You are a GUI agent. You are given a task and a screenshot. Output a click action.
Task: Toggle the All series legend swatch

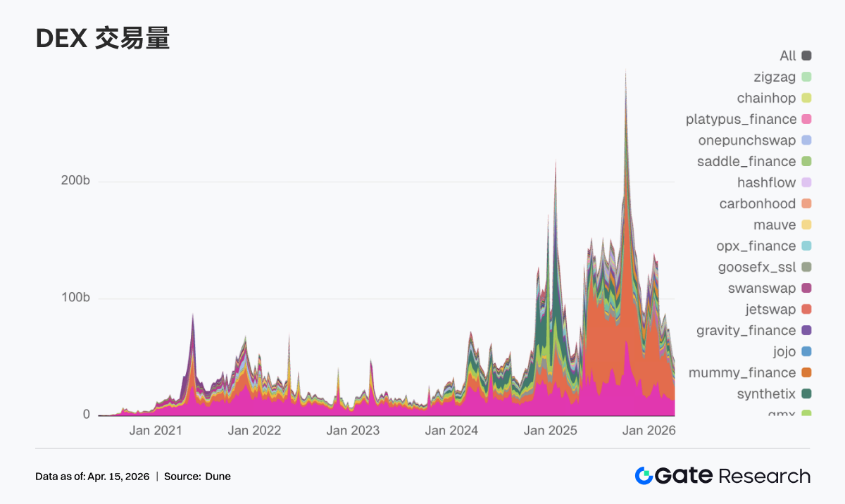point(806,56)
